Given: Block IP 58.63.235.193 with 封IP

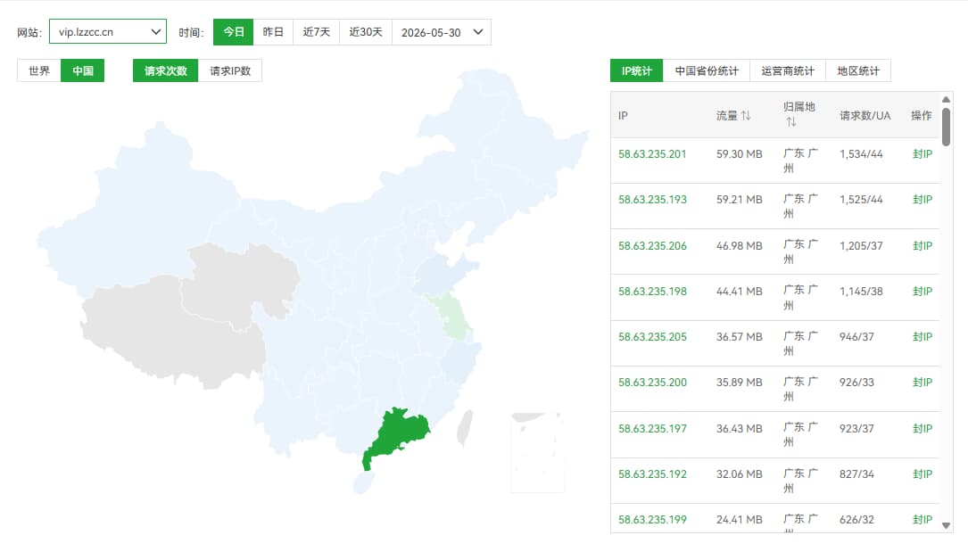Looking at the screenshot, I should (x=922, y=200).
